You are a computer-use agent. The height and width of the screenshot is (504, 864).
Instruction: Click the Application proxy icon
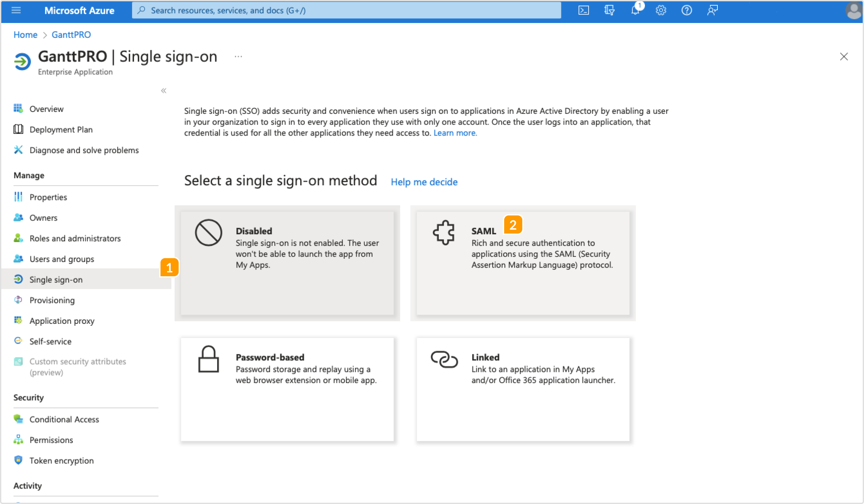[x=18, y=321]
